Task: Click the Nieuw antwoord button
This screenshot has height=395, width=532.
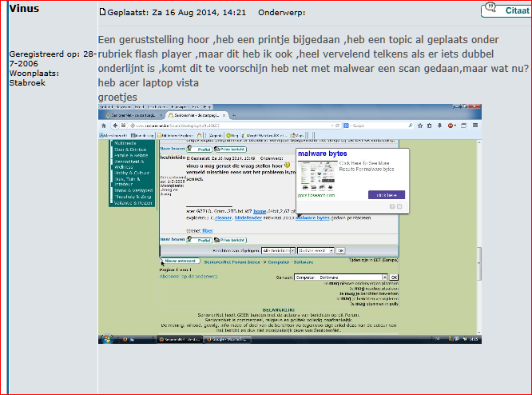Action: pos(180,261)
